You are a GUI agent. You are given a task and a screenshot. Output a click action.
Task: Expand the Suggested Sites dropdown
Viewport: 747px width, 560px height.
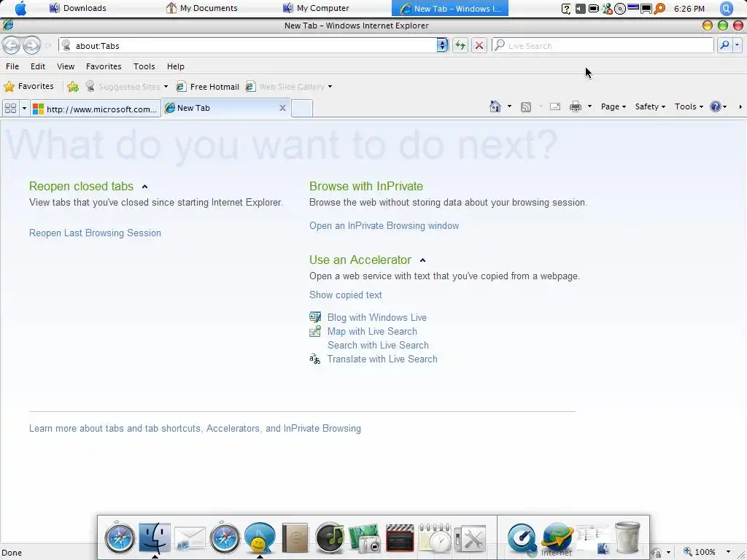[x=166, y=87]
